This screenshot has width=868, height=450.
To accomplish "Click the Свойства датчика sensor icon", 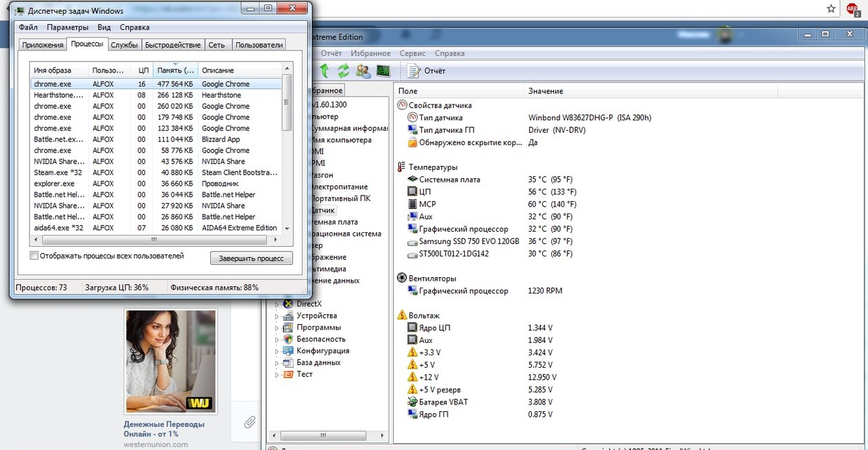I will 402,105.
